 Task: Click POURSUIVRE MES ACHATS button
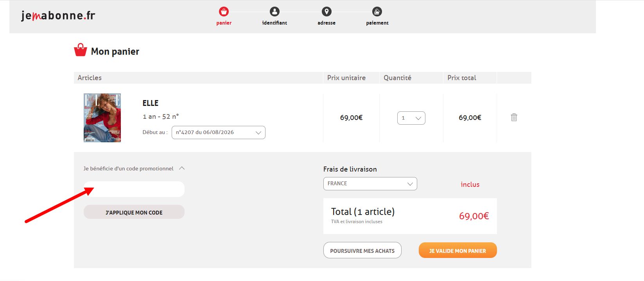(x=362, y=251)
